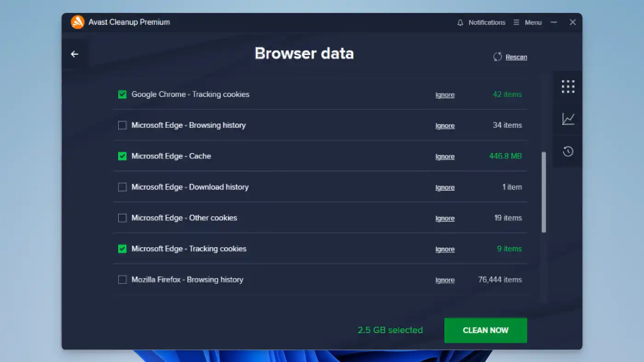Viewport: 644px width, 362px height.
Task: Open Notifications via the bell icon
Action: pos(460,22)
